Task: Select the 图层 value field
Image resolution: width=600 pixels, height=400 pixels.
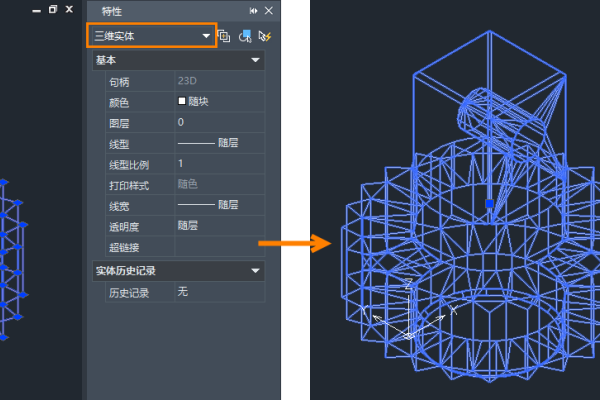Action: pyautogui.click(x=218, y=122)
